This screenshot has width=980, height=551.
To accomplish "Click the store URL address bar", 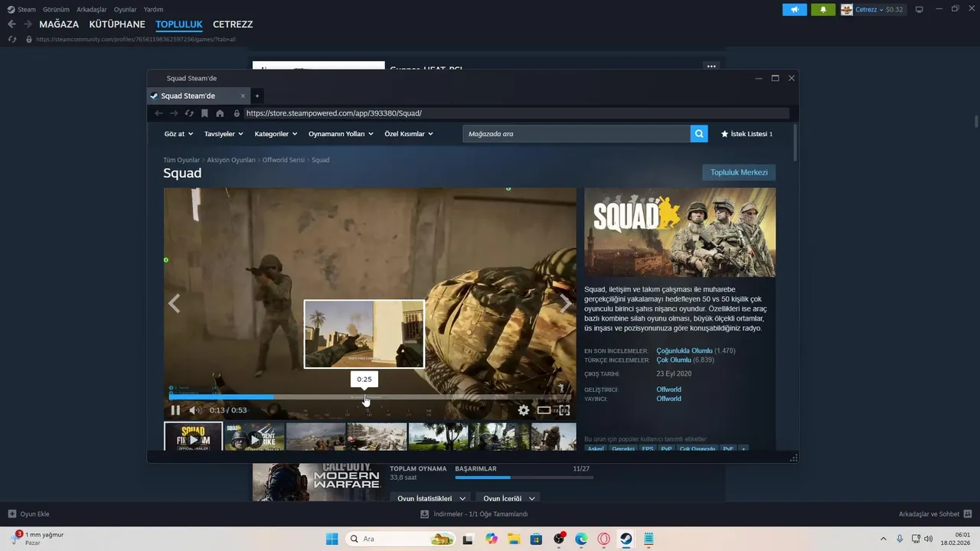I will (x=517, y=113).
